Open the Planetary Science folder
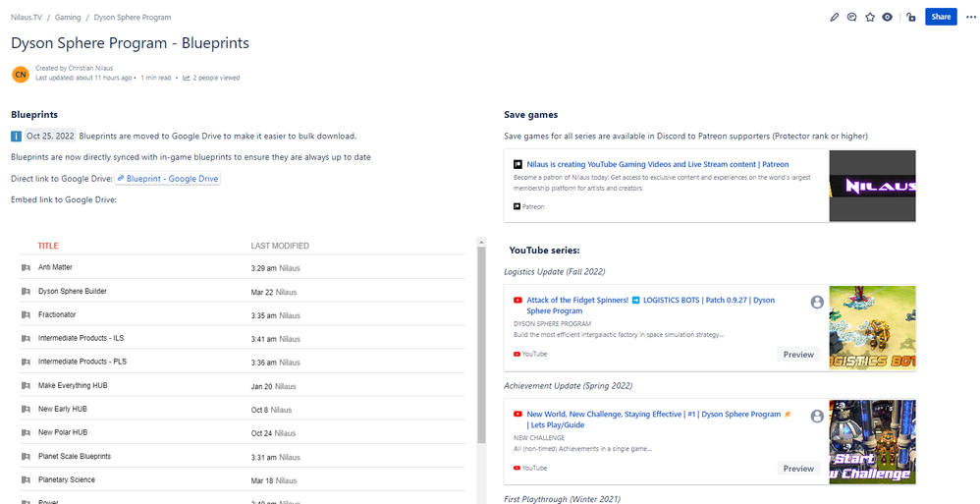 click(66, 479)
